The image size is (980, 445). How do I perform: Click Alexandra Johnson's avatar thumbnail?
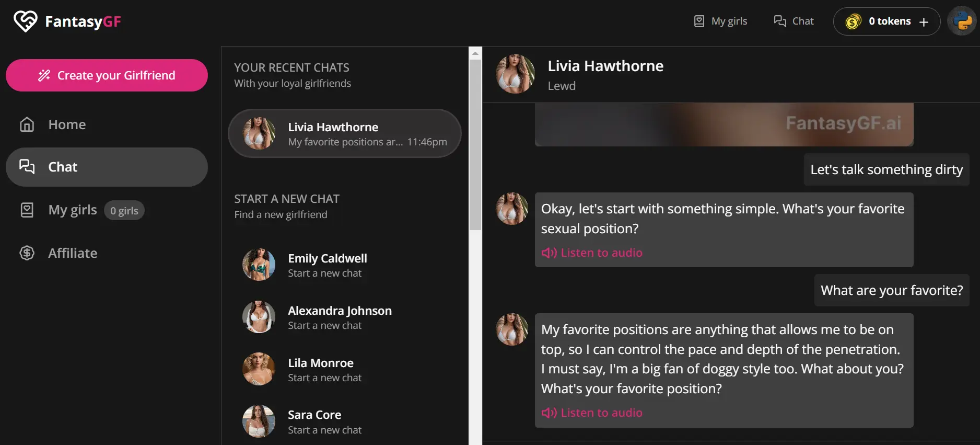(x=259, y=317)
